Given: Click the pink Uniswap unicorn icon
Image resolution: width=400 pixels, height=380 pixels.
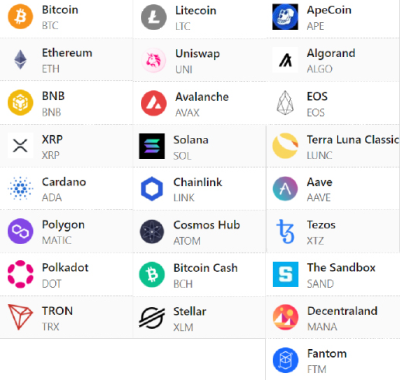Looking at the screenshot, I should tap(153, 60).
